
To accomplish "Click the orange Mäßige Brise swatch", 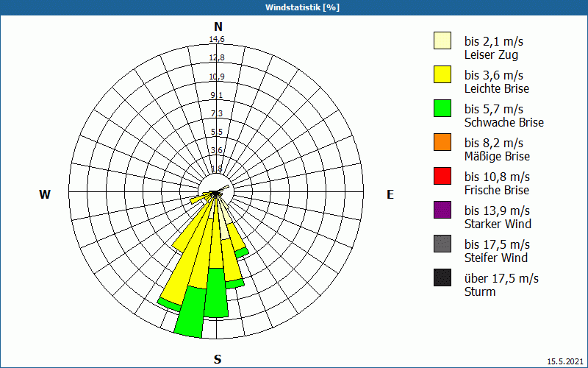I will (x=442, y=142).
